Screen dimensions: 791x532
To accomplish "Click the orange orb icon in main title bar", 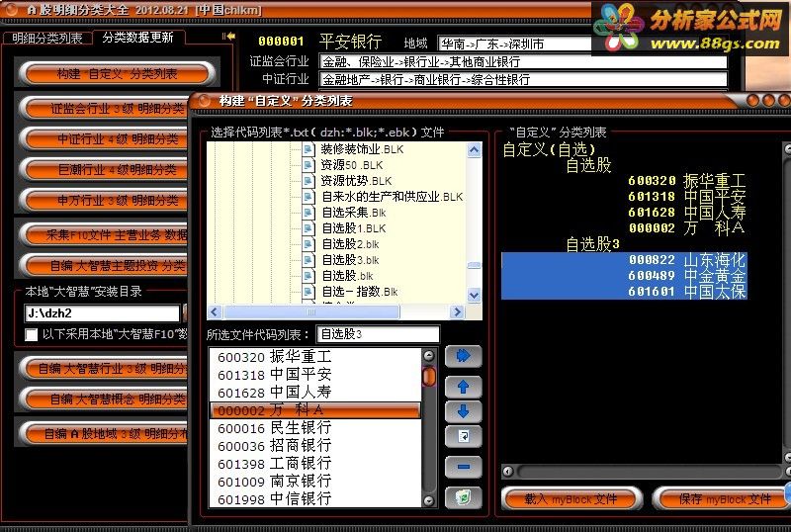I will coord(11,9).
